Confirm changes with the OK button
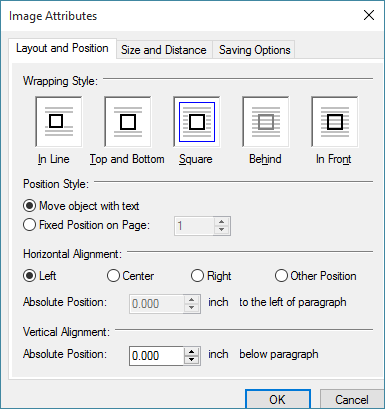The width and height of the screenshot is (385, 409). pyautogui.click(x=278, y=399)
